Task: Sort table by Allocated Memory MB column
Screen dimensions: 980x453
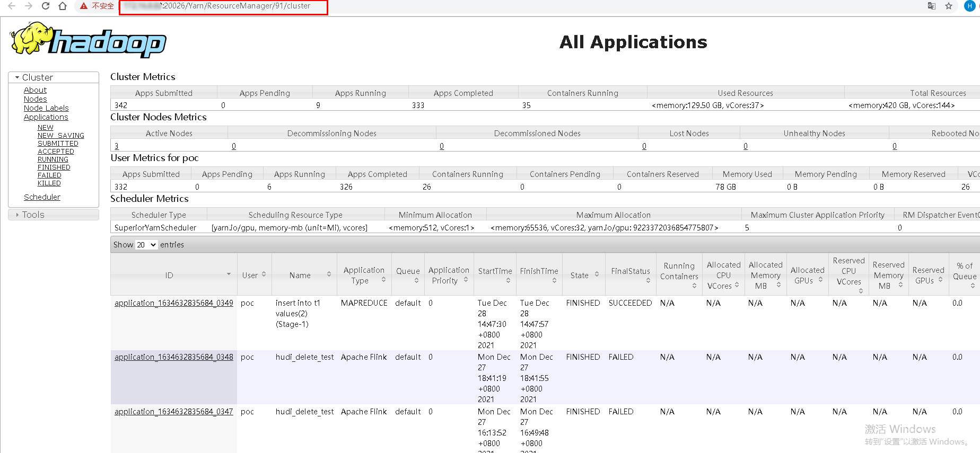Action: click(765, 275)
